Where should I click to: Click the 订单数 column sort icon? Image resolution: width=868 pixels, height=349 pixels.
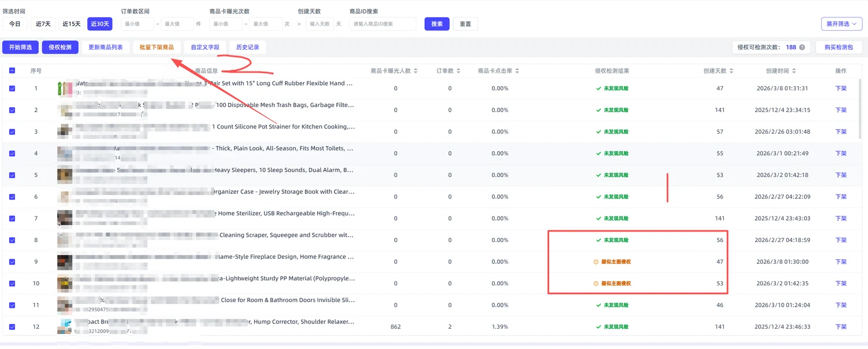tap(459, 71)
